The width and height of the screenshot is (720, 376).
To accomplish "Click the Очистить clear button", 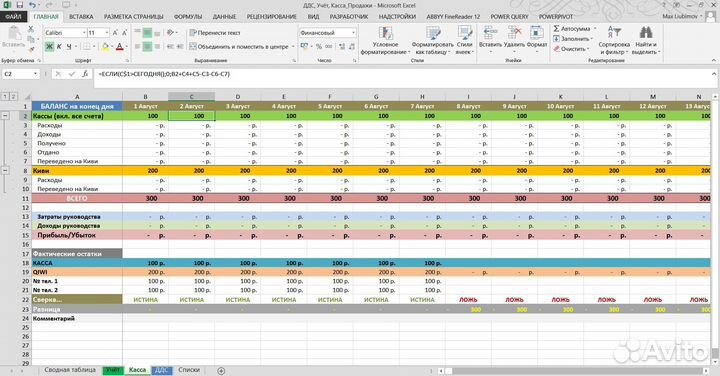I will tap(571, 49).
